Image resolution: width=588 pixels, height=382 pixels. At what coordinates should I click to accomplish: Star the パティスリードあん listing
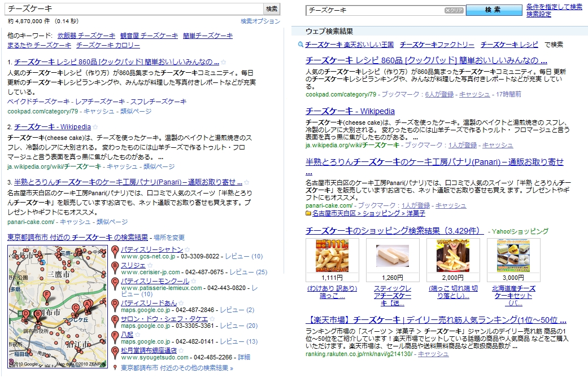(181, 303)
